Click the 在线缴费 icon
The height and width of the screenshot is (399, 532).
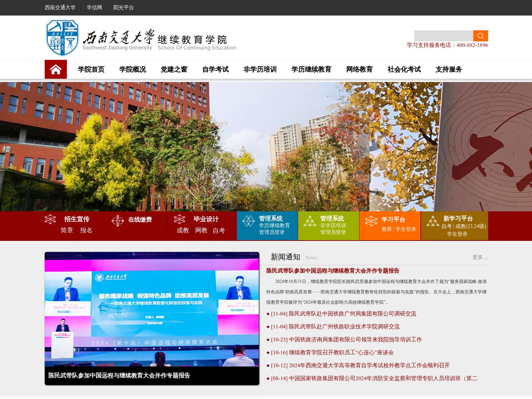[118, 221]
